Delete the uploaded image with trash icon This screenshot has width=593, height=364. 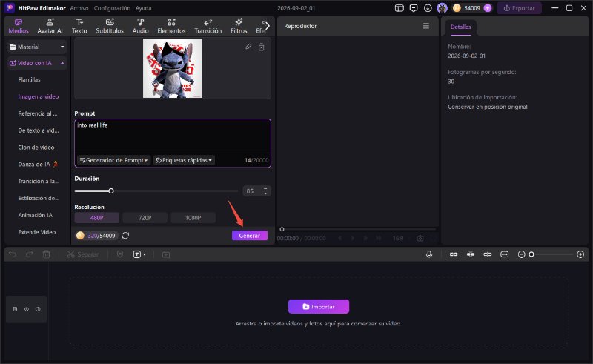(262, 47)
